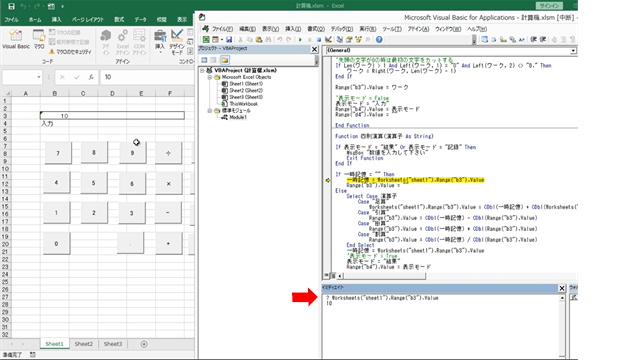
Task: Collapse 標準モジュール folder
Action: click(209, 111)
